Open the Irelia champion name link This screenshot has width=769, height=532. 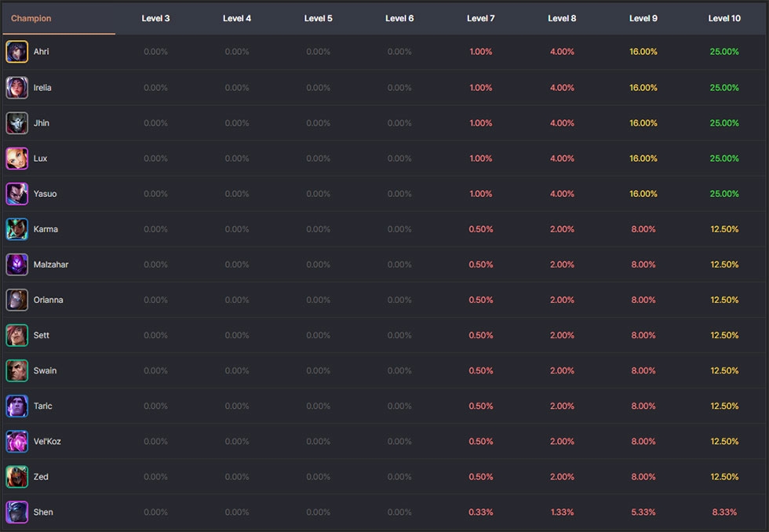coord(42,88)
